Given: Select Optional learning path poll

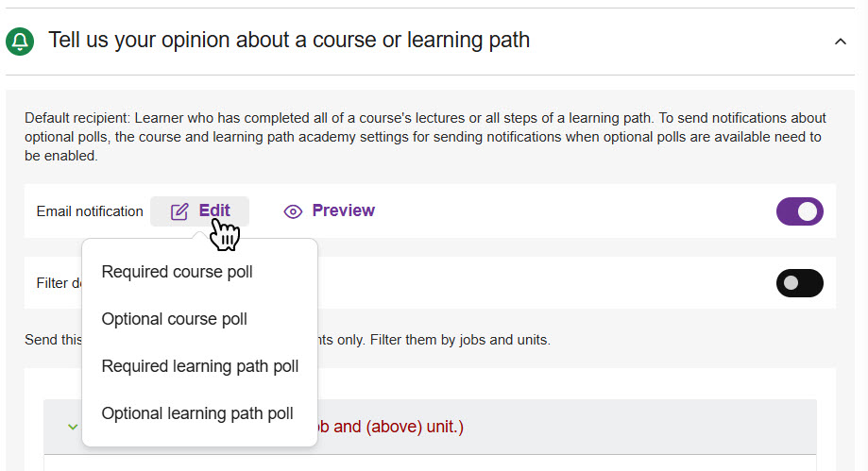Looking at the screenshot, I should pyautogui.click(x=196, y=413).
